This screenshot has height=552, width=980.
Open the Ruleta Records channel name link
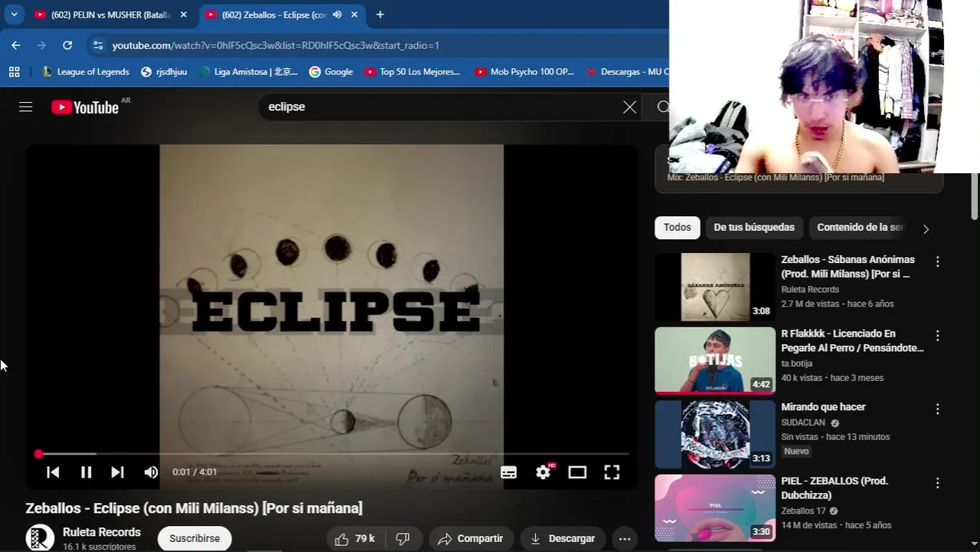pos(102,532)
